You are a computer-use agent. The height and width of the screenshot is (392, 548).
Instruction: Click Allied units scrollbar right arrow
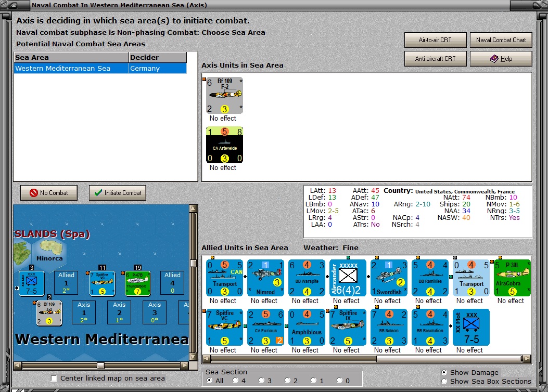pos(527,359)
